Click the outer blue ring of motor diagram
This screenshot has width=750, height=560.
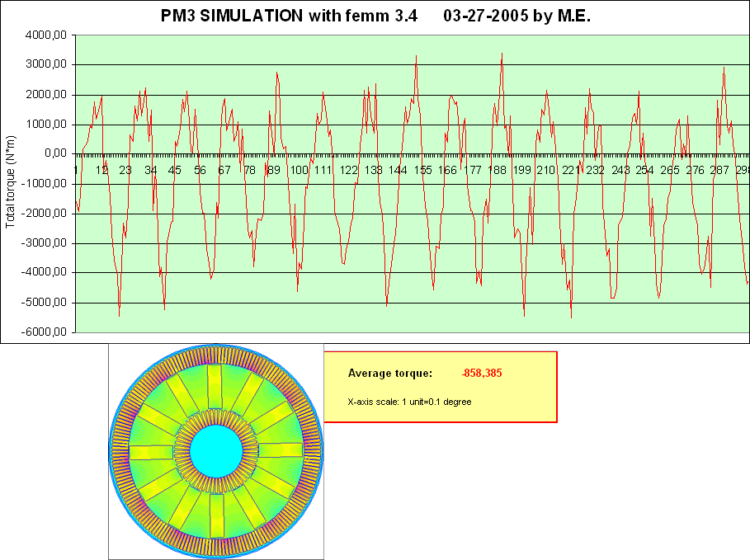click(216, 347)
